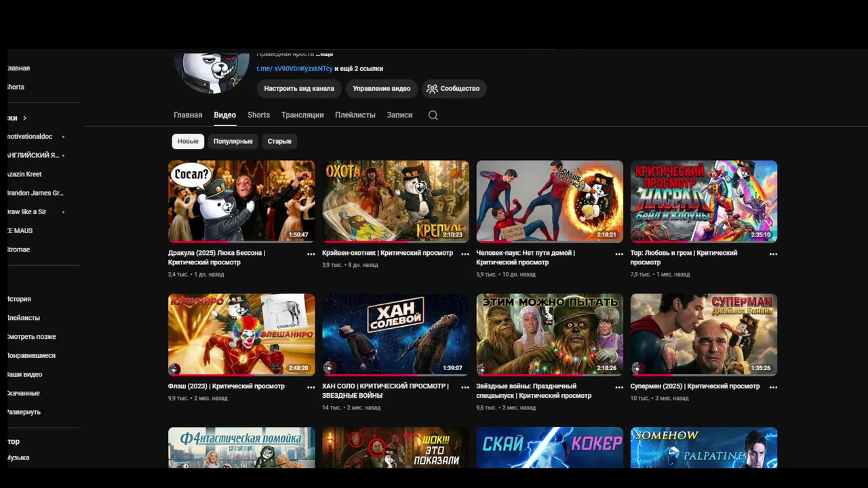Select the Популярные sort chip
This screenshot has height=488, width=868.
(233, 141)
